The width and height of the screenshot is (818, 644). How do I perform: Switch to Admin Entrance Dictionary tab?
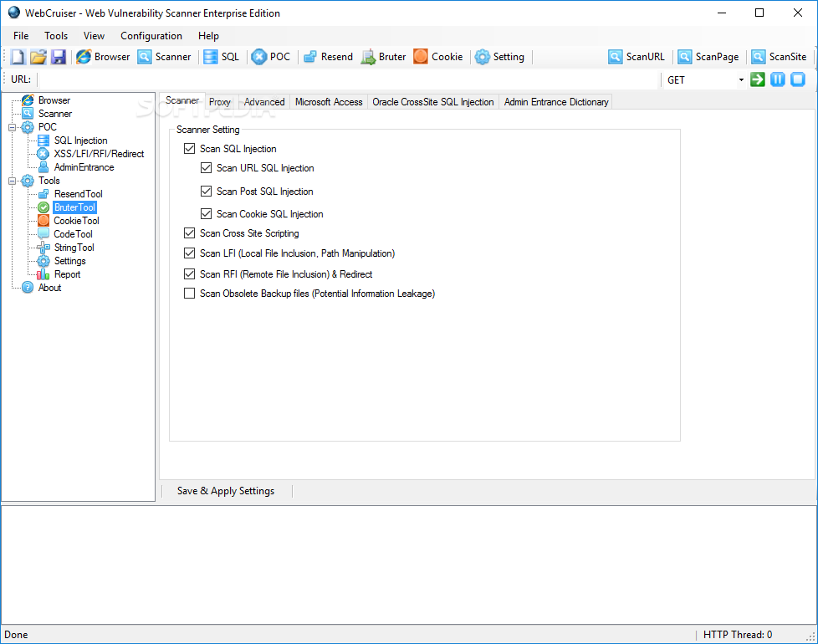(556, 102)
